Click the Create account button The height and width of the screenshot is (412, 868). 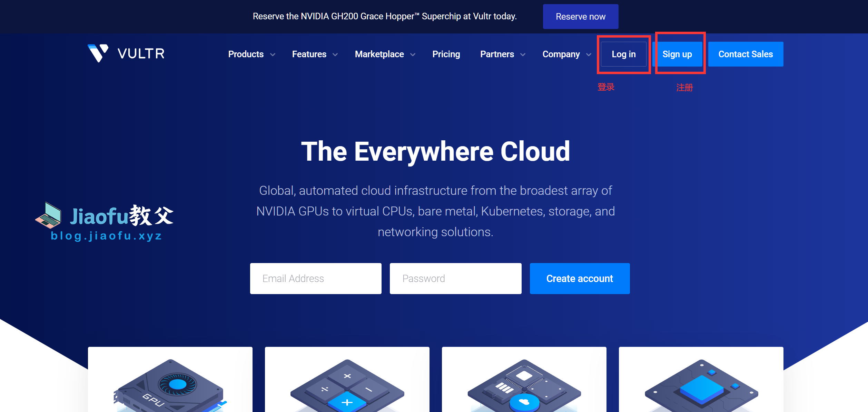coord(580,279)
